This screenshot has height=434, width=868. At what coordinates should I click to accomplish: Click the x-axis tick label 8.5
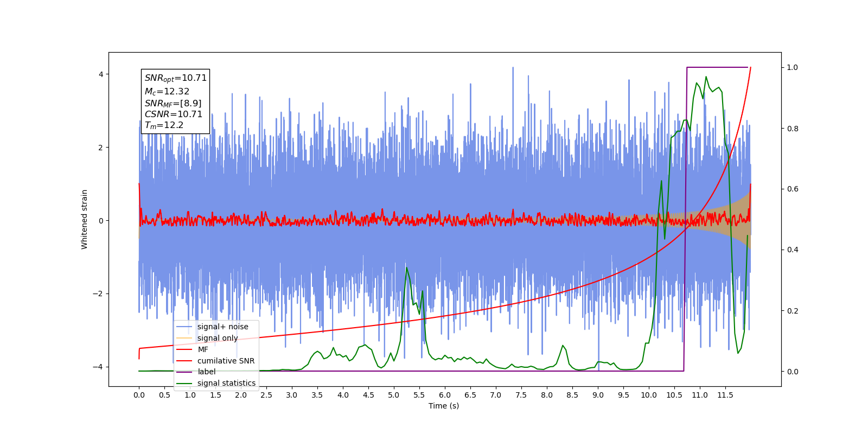click(x=572, y=395)
